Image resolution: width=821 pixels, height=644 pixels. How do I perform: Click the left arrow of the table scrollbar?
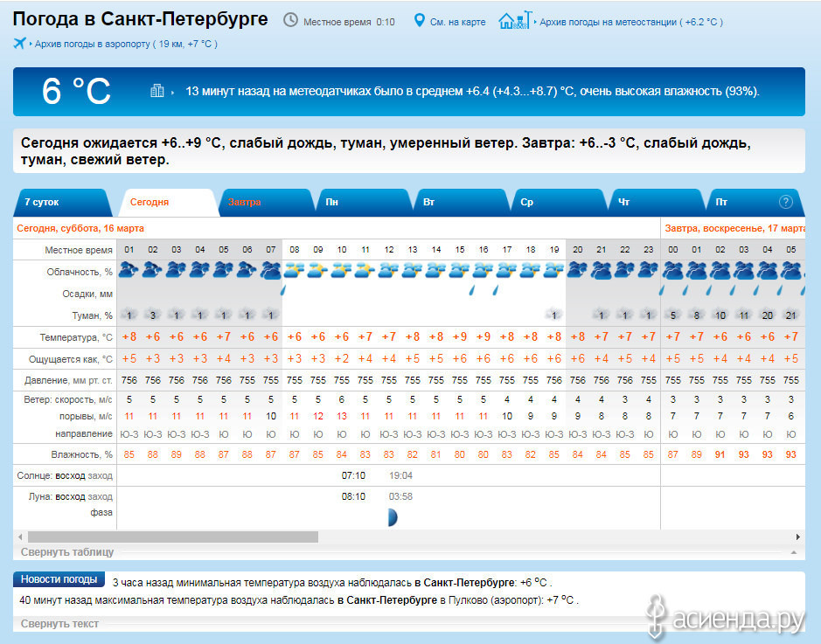[20, 537]
